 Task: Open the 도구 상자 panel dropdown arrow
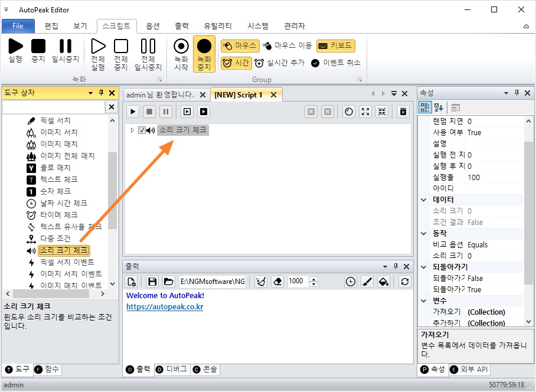(90, 93)
